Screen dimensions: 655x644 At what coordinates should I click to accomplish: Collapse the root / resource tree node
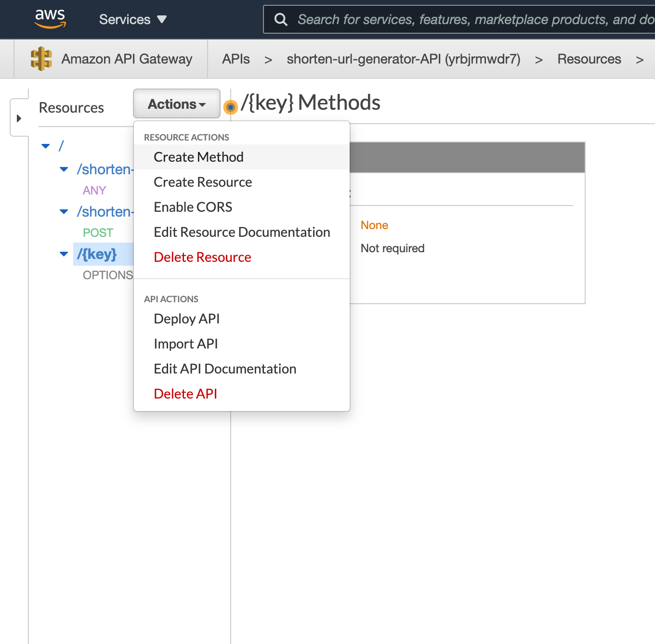tap(46, 146)
